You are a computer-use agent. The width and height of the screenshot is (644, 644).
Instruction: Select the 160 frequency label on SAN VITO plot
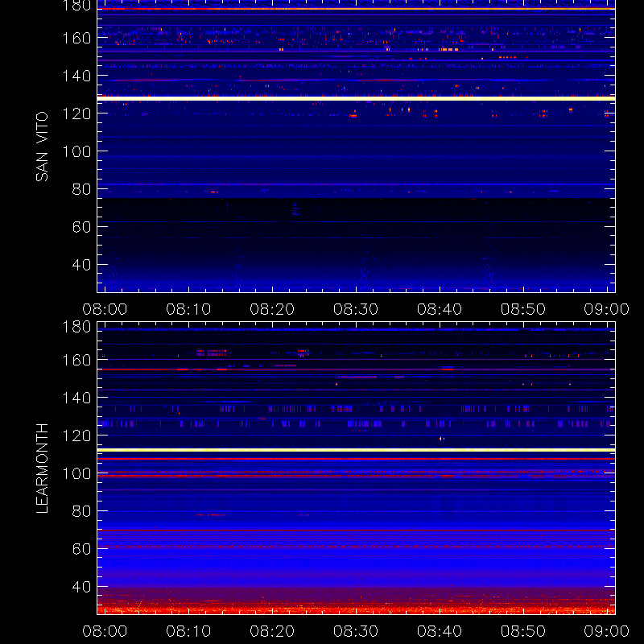[x=76, y=38]
